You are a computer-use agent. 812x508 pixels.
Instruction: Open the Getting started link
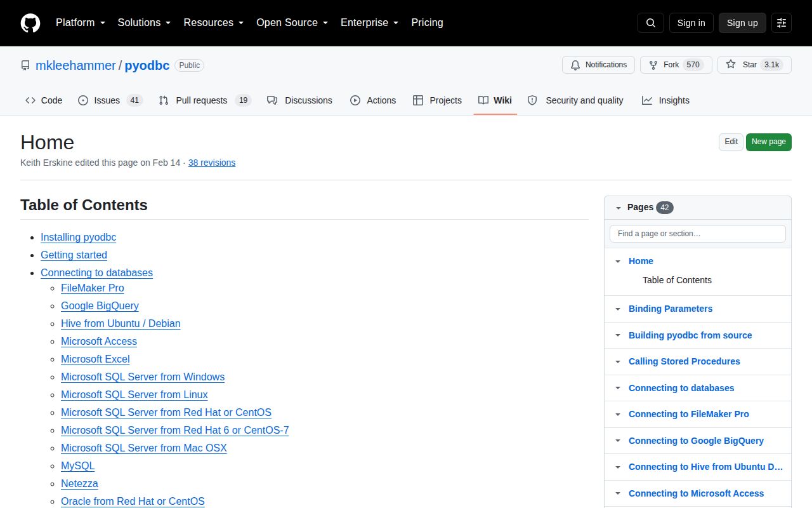74,255
